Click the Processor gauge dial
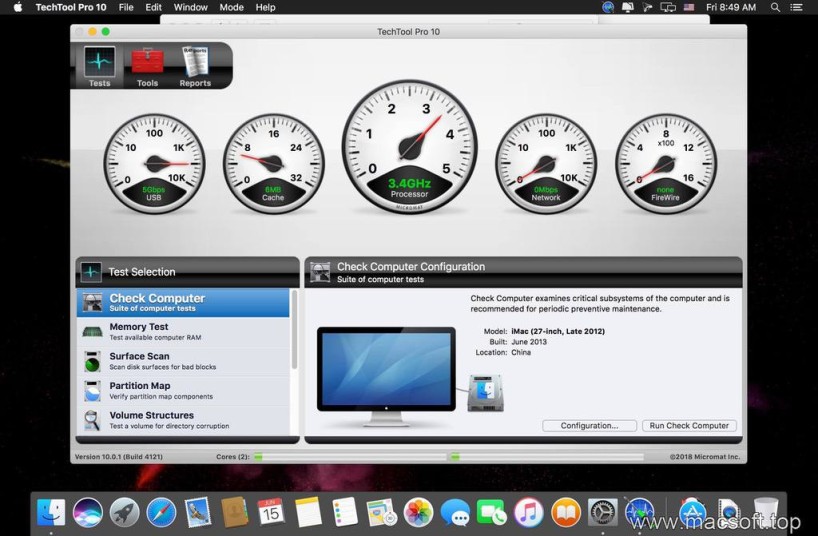 408,146
